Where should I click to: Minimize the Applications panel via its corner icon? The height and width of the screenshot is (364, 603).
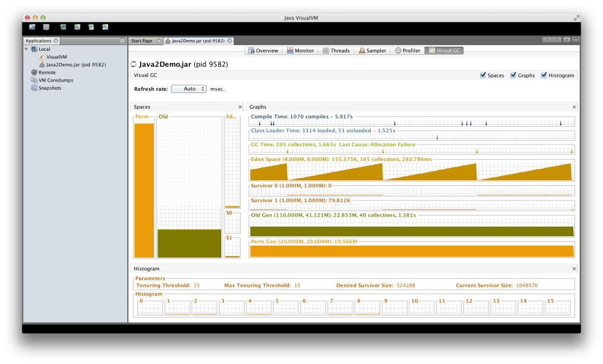coord(122,41)
